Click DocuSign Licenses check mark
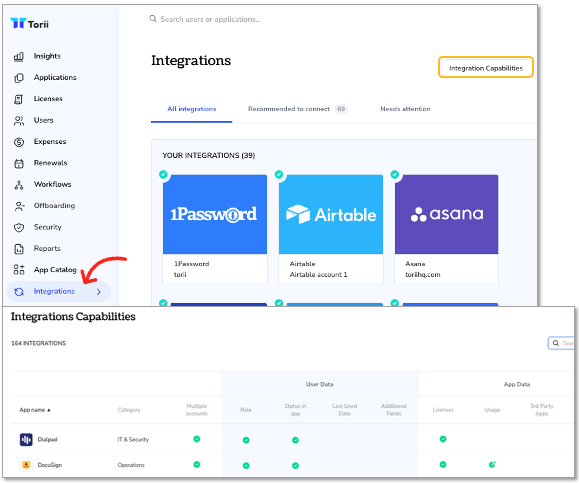 (443, 465)
